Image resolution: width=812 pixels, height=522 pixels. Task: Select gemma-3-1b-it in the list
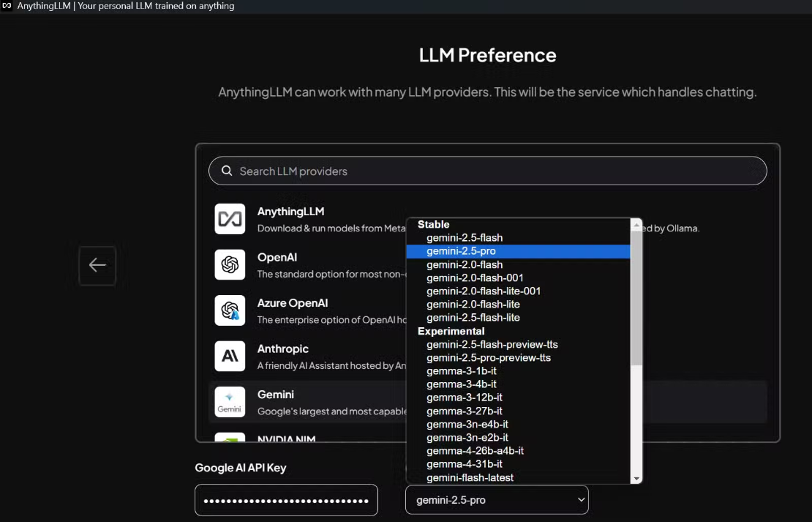click(519, 370)
